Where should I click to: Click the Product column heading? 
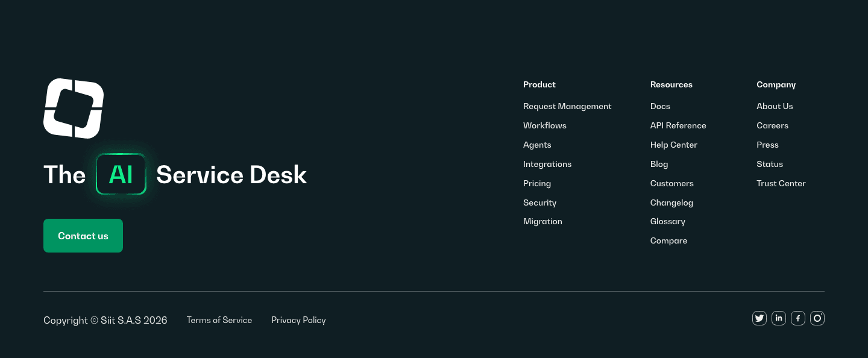tap(539, 84)
